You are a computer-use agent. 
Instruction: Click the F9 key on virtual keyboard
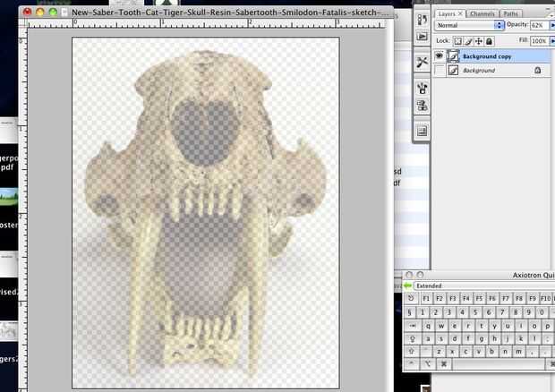pyautogui.click(x=533, y=299)
